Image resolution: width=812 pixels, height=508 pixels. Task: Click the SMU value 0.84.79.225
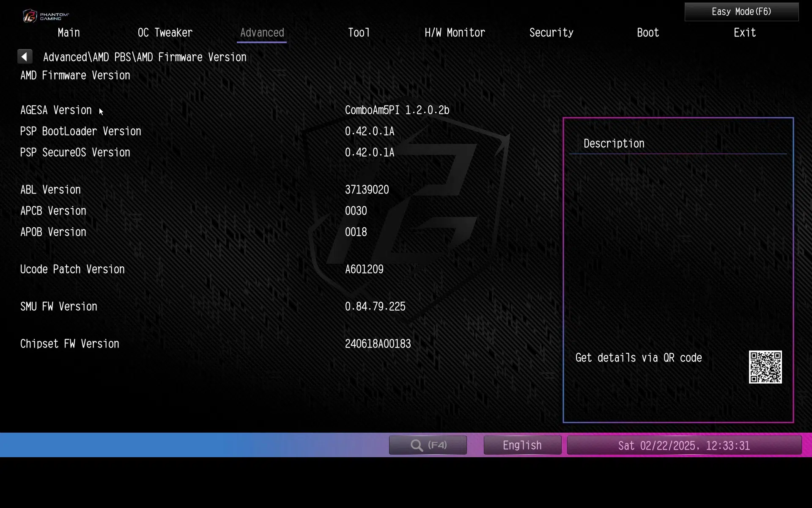pyautogui.click(x=375, y=306)
